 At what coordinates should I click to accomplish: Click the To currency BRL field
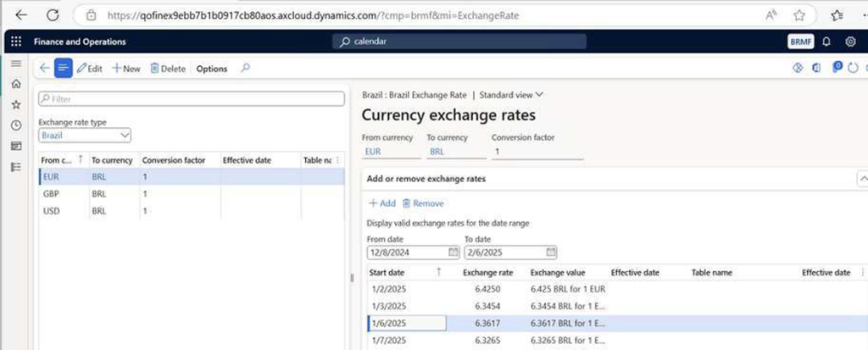click(x=456, y=151)
